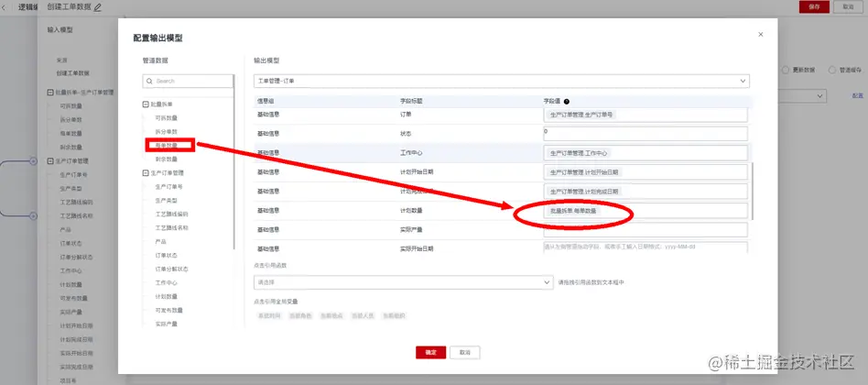
Task: Collapse 批量拆单-生产订单管理 in the background input model
Action: pos(50,92)
